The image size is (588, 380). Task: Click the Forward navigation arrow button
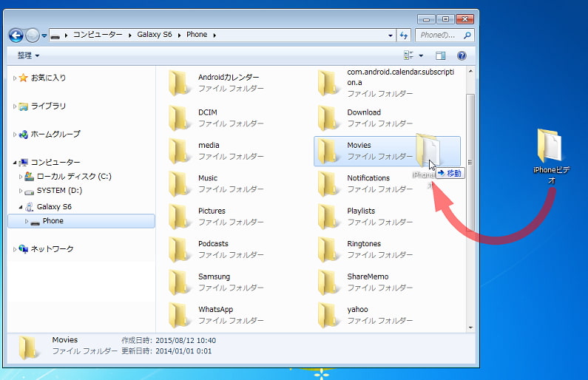[x=33, y=35]
